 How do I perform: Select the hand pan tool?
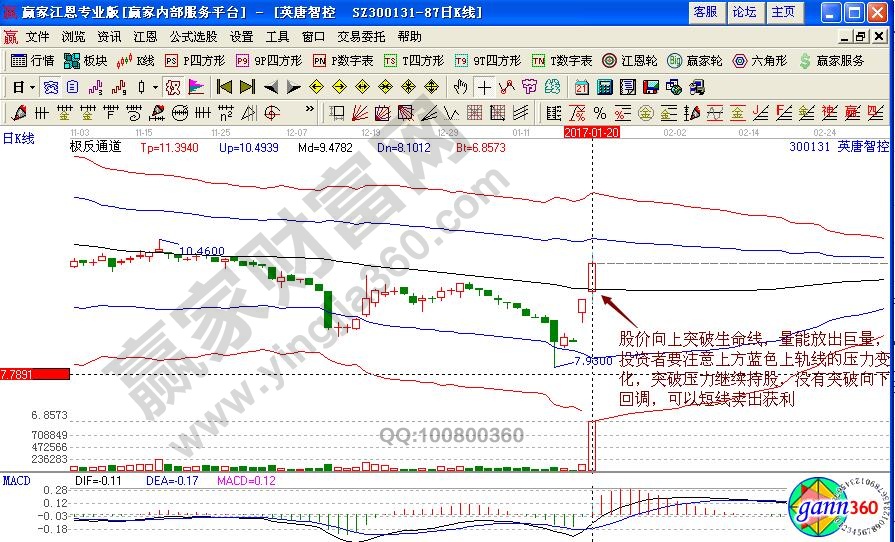click(461, 87)
